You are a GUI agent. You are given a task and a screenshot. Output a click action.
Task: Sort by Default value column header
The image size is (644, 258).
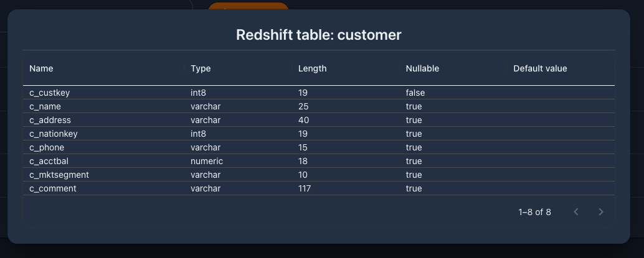[x=540, y=68]
